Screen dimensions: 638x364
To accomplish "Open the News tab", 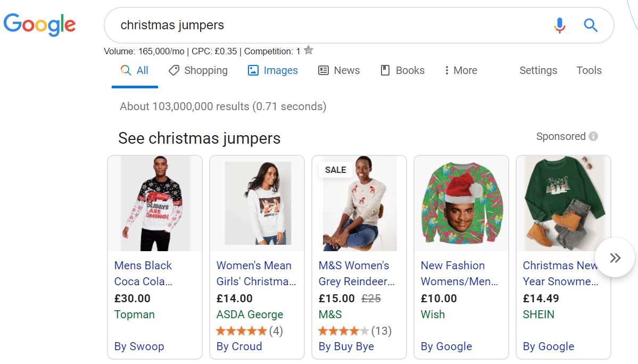I will pyautogui.click(x=339, y=70).
